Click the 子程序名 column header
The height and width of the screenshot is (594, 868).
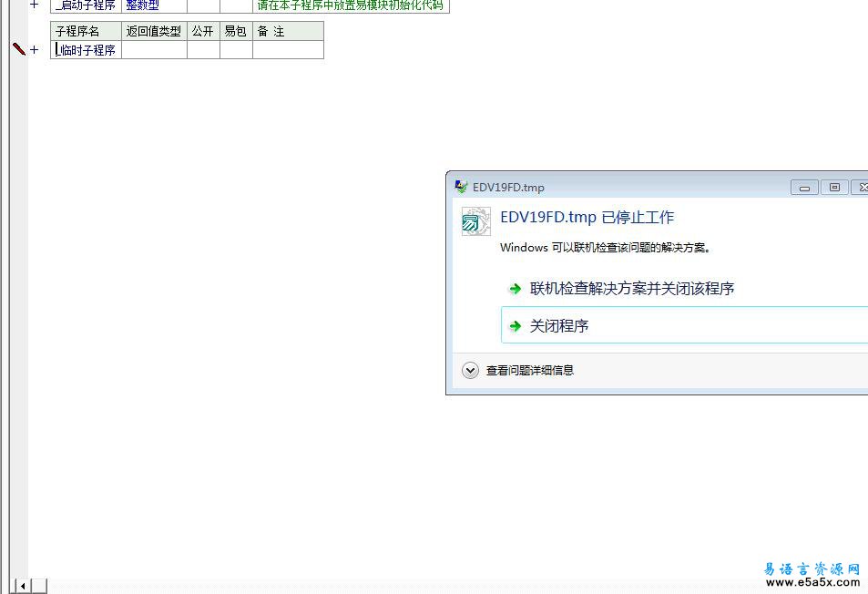[86, 31]
